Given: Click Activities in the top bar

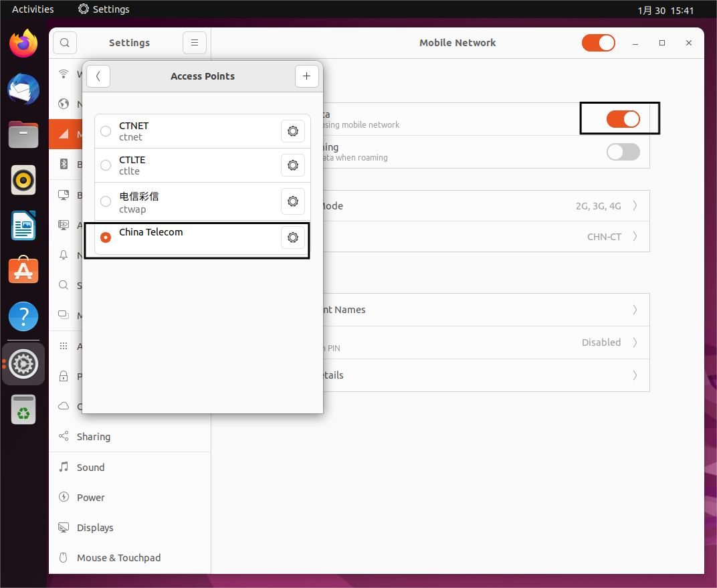Looking at the screenshot, I should tap(33, 9).
